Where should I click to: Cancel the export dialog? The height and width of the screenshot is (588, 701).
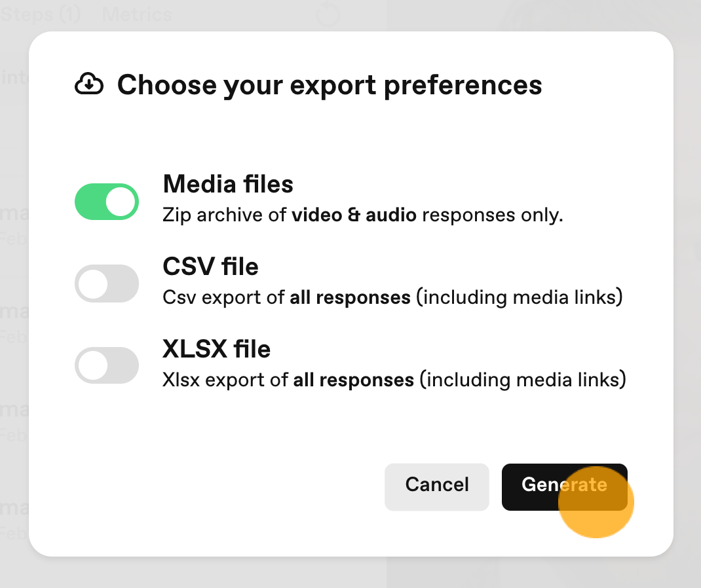437,487
